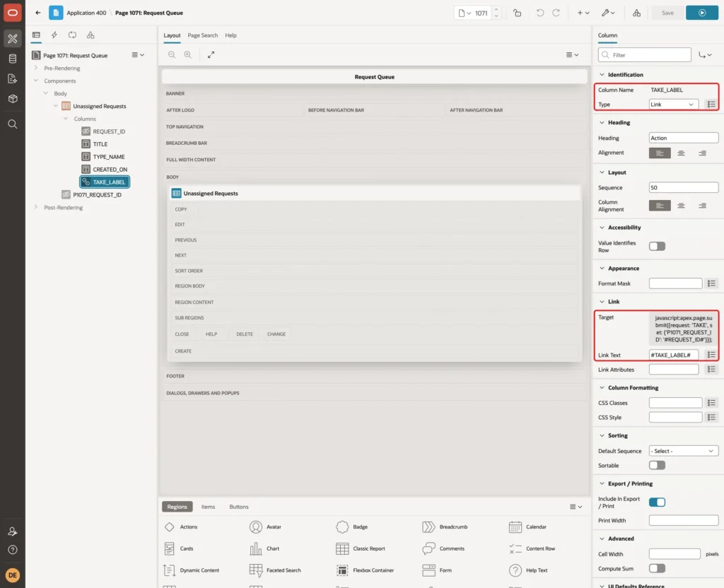The height and width of the screenshot is (588, 724).
Task: Select the Layout tab
Action: (x=172, y=35)
